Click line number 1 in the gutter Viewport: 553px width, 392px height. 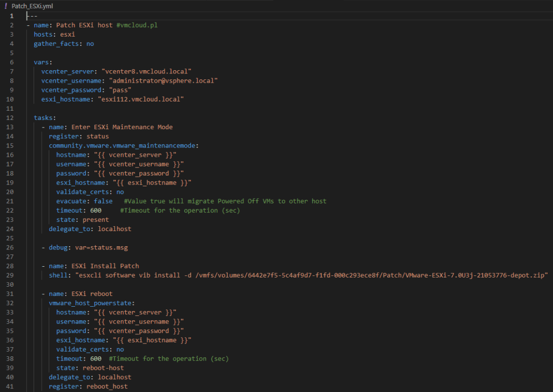pyautogui.click(x=11, y=16)
